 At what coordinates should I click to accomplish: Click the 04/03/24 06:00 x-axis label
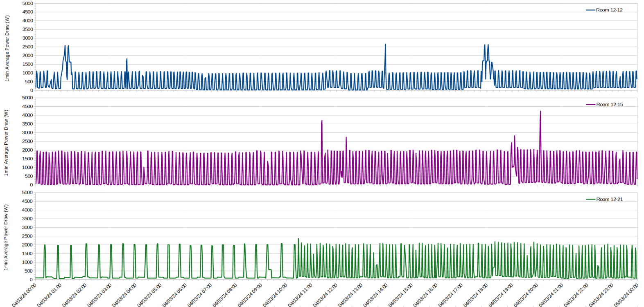click(175, 295)
